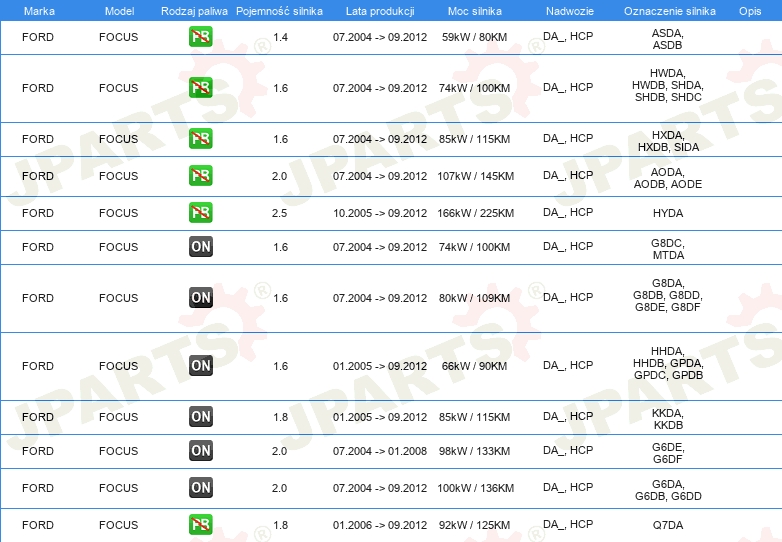Viewport: 782px width, 542px height.
Task: Select engine codes HHDA, HHDB, GPDA cell
Action: click(x=668, y=363)
